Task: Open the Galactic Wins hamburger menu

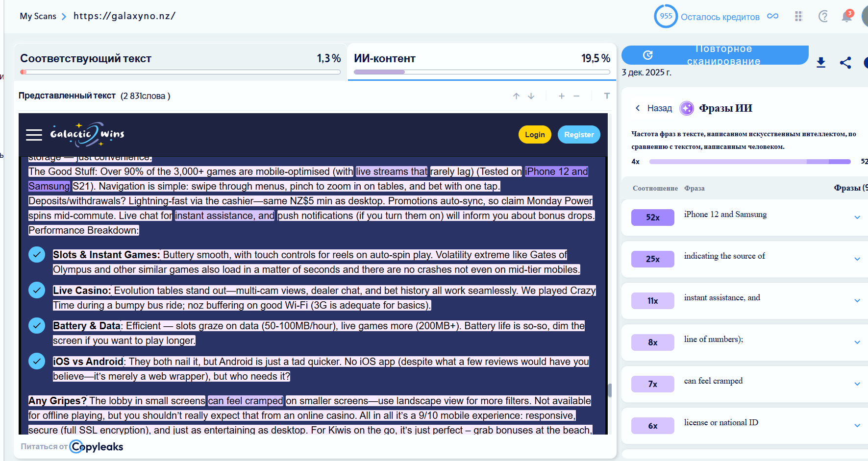Action: click(34, 135)
